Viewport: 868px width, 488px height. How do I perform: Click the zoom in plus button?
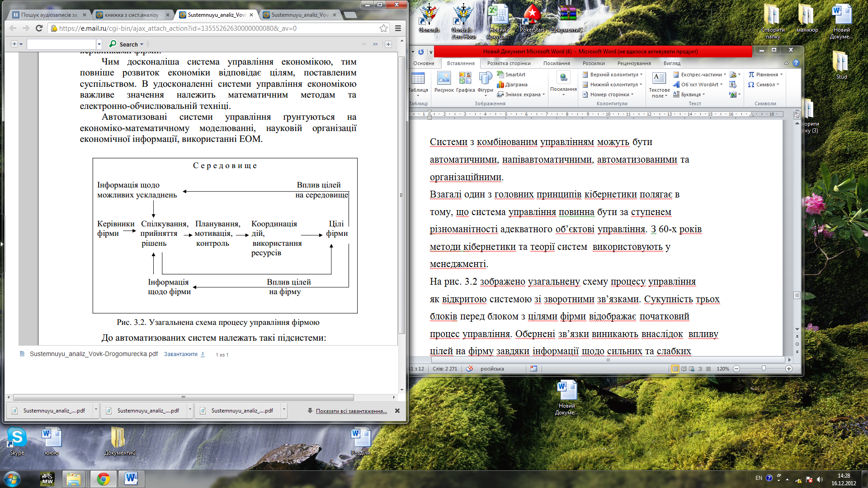point(789,369)
